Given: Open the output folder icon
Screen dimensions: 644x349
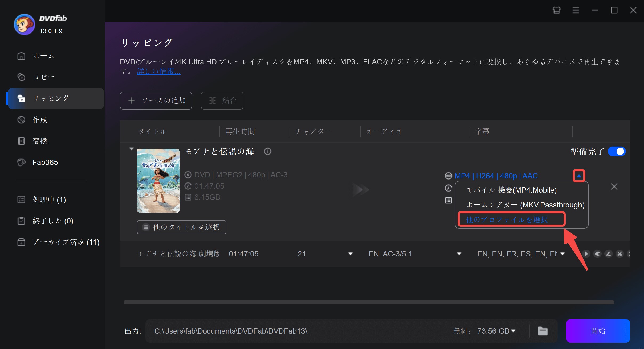Looking at the screenshot, I should click(x=543, y=331).
